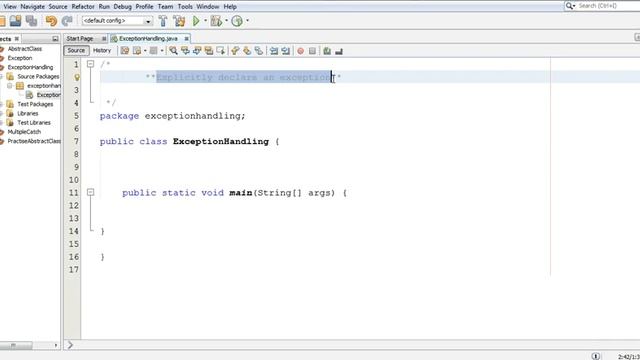Minimize the Projects panel window
This screenshot has width=640, height=360.
(x=55, y=39)
